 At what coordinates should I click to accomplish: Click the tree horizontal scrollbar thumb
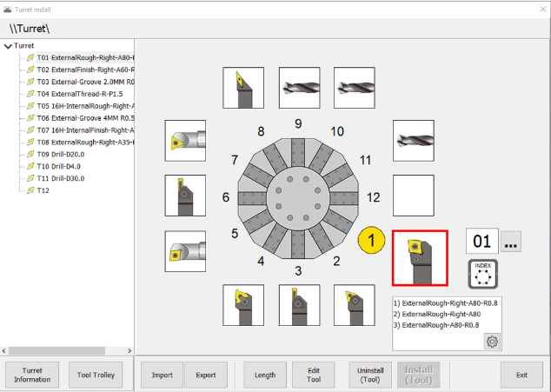click(x=56, y=351)
